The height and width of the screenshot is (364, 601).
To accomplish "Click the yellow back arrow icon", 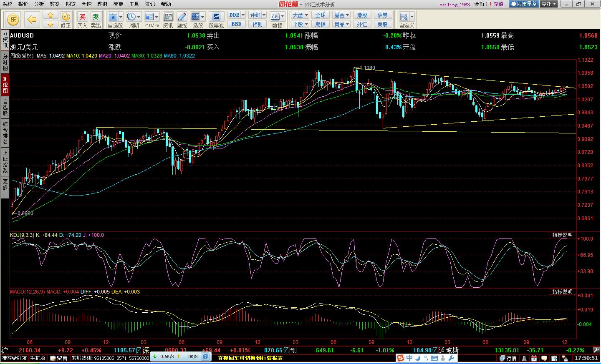I will (32, 19).
